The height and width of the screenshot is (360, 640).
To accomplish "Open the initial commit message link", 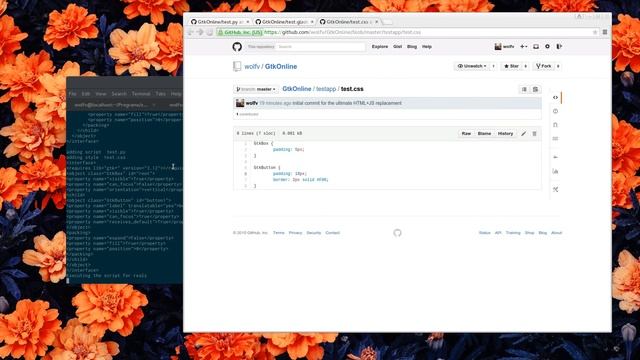I will coord(347,103).
